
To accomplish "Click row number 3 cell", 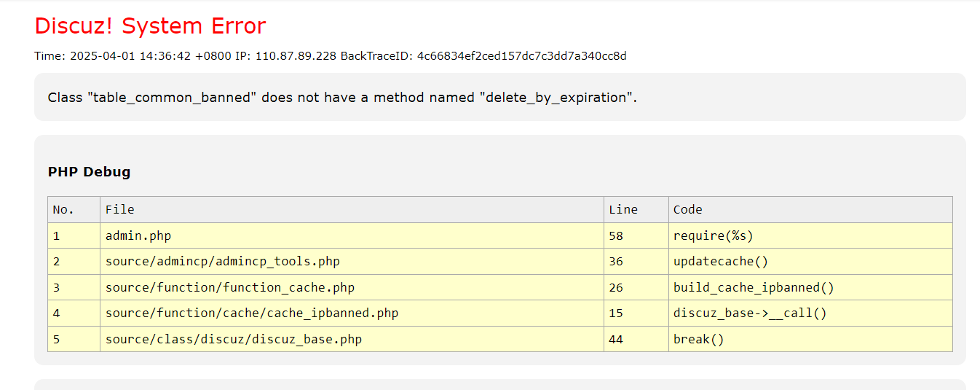I will [74, 287].
